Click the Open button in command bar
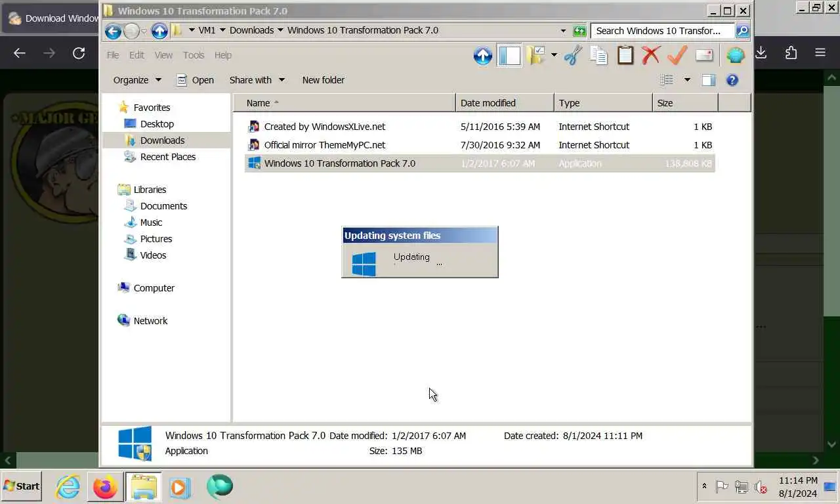Viewport: 840px width, 504px height. coord(195,80)
